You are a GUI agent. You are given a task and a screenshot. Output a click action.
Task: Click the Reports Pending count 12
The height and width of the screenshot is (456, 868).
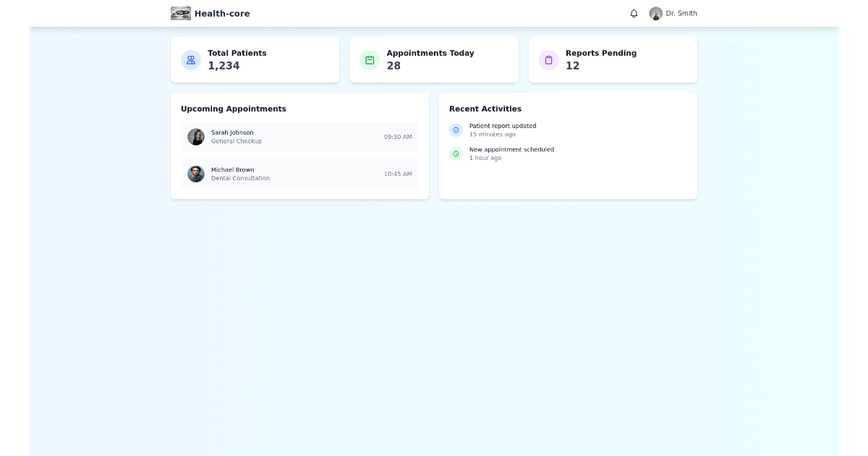tap(574, 66)
